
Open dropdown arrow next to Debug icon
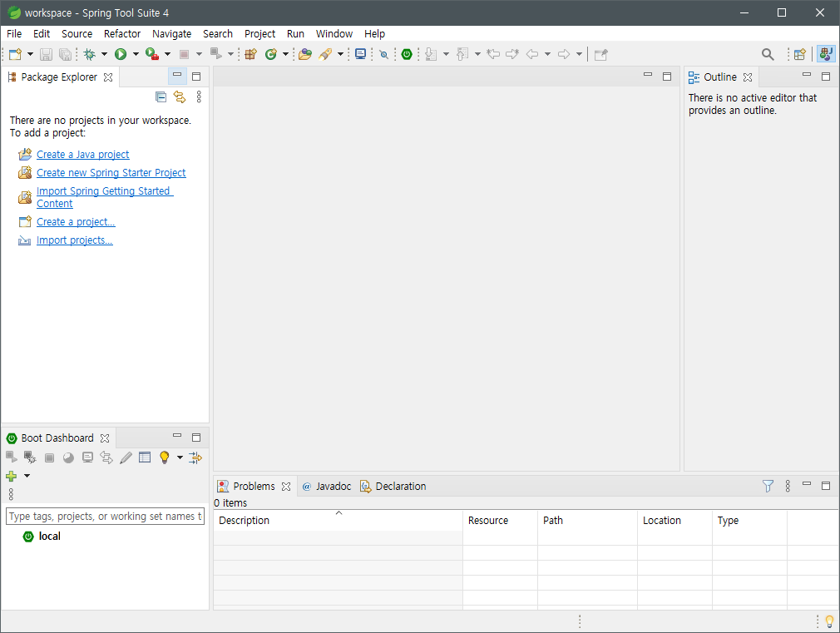pos(104,54)
